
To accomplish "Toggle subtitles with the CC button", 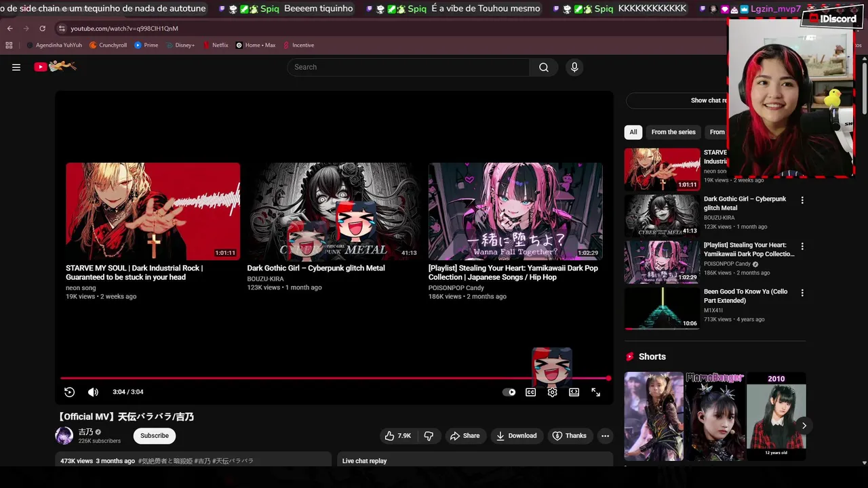I will (x=531, y=392).
